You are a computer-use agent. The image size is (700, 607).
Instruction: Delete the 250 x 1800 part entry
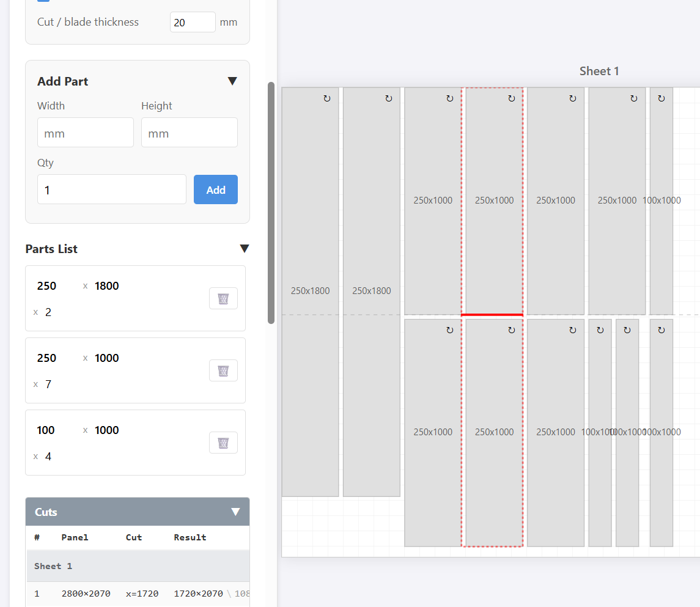click(x=223, y=298)
